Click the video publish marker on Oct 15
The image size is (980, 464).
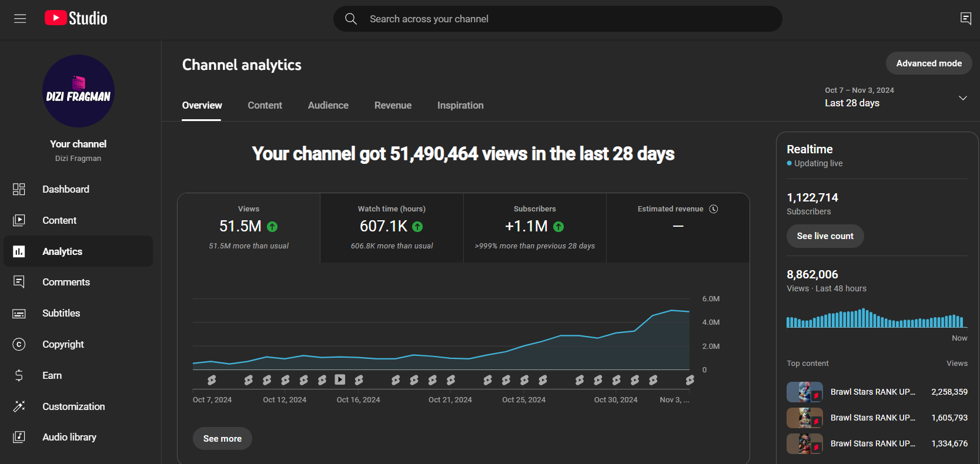coord(340,379)
